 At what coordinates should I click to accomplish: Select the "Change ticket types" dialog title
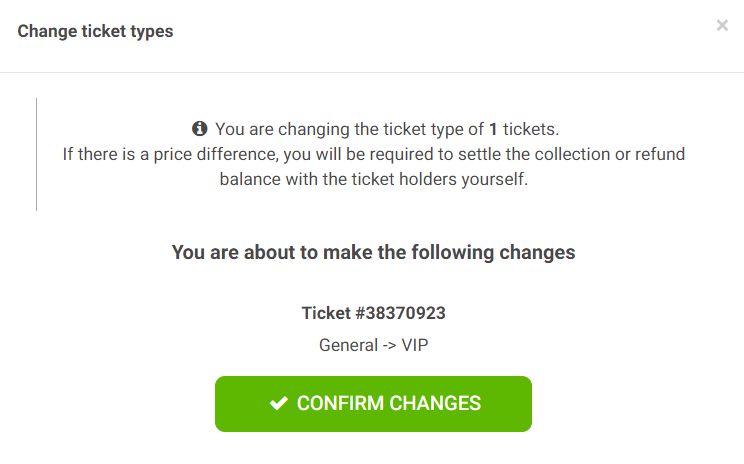pyautogui.click(x=95, y=31)
